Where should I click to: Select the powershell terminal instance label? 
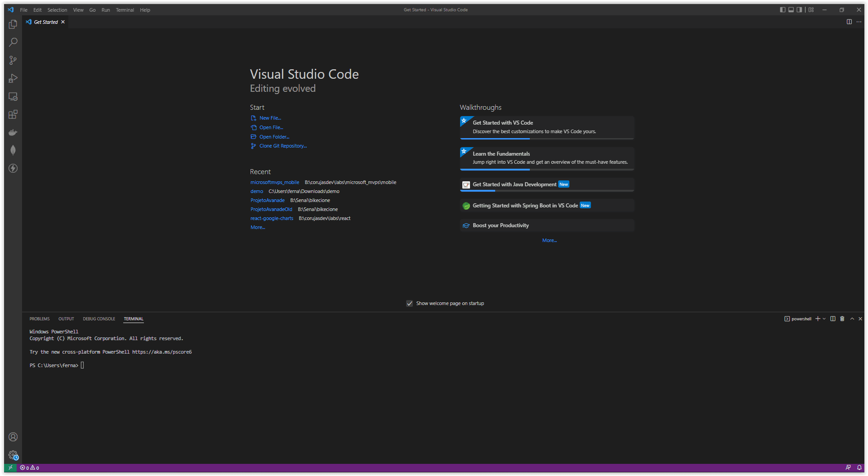[798, 319]
